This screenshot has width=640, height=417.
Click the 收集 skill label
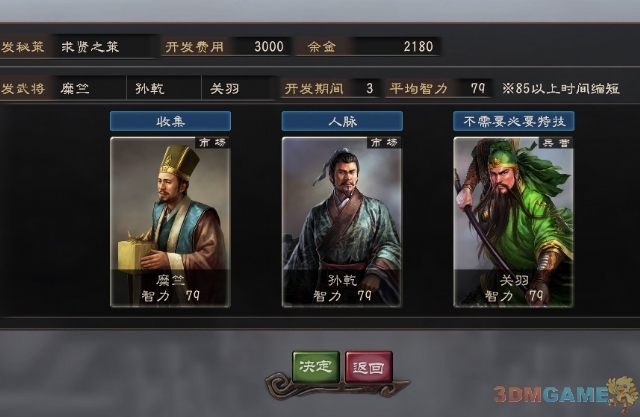pos(170,121)
